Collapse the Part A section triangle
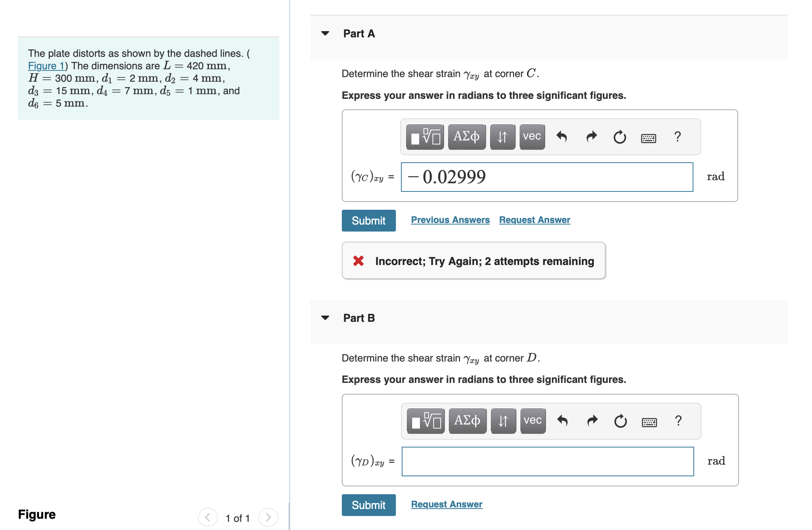The width and height of the screenshot is (812, 530). 325,33
